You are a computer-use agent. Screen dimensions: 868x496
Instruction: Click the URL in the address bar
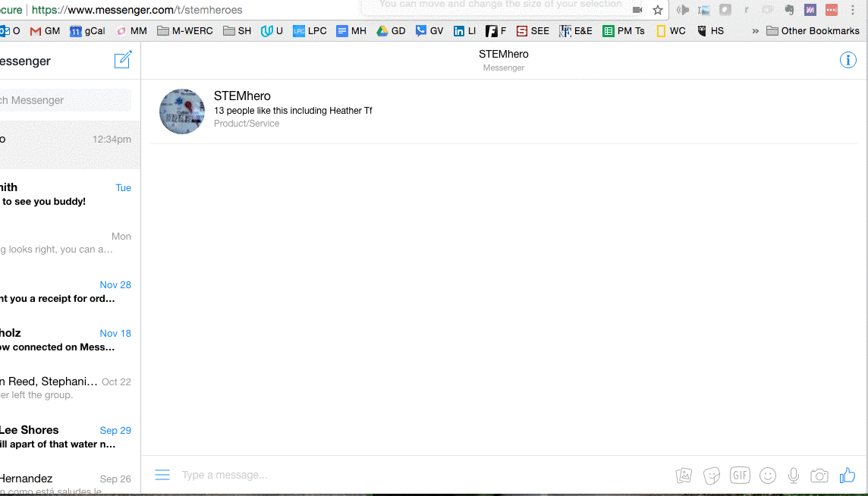pos(137,10)
